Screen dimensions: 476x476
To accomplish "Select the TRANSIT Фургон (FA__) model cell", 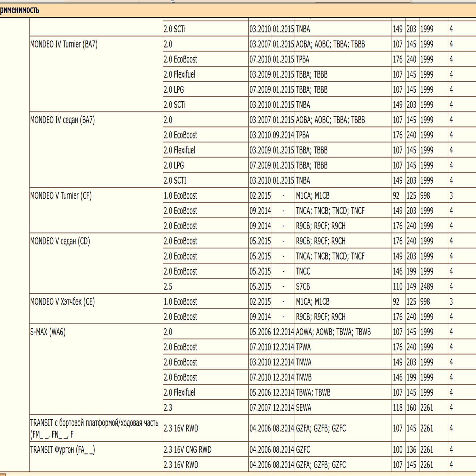I will tap(62, 450).
